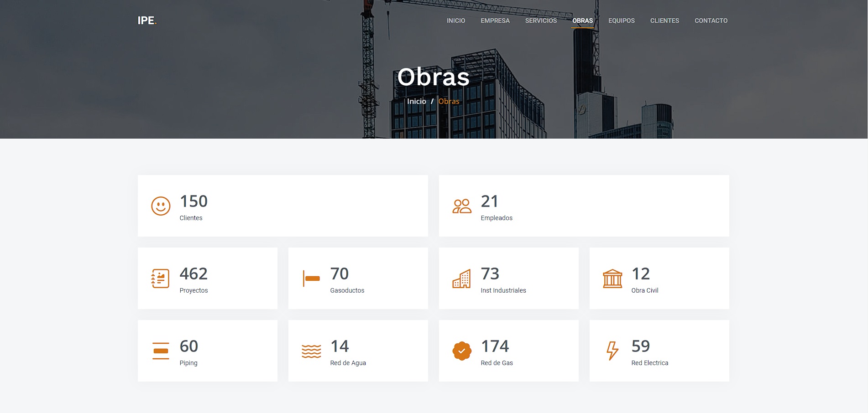Click the waves Red de Agua icon
This screenshot has width=868, height=413.
311,351
